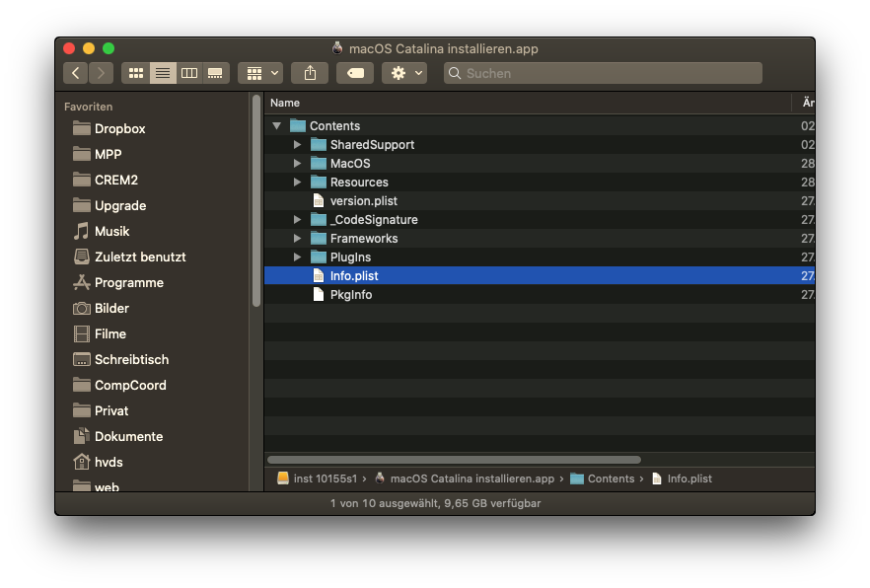Expand the PlugIns folder
This screenshot has width=870, height=588.
[x=298, y=257]
